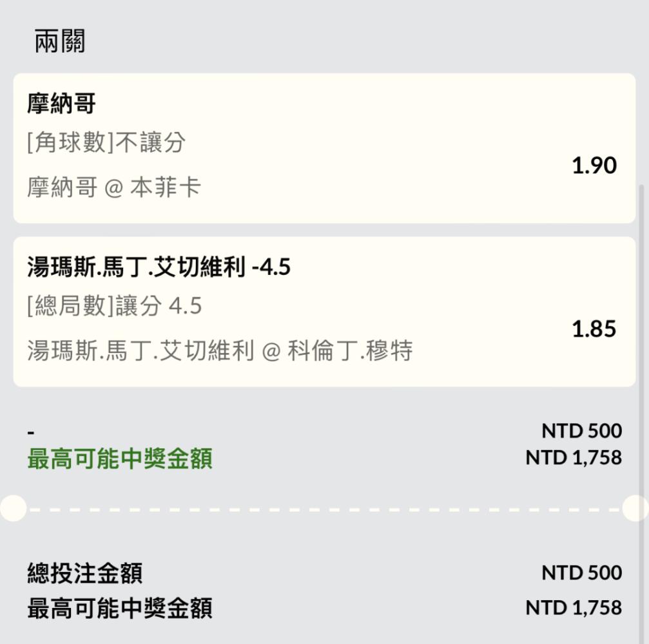Click the left notch circle on the divider

pyautogui.click(x=14, y=508)
